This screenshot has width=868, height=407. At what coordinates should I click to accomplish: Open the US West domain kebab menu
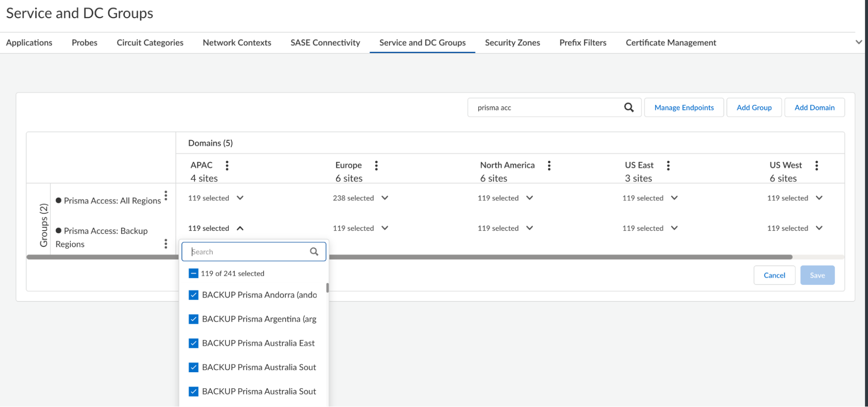click(817, 165)
